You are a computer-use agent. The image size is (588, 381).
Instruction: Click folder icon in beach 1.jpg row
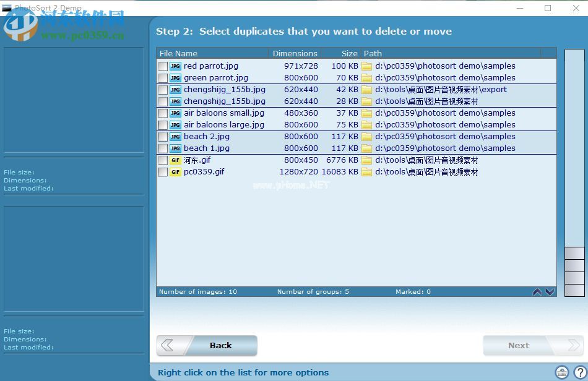click(x=367, y=148)
